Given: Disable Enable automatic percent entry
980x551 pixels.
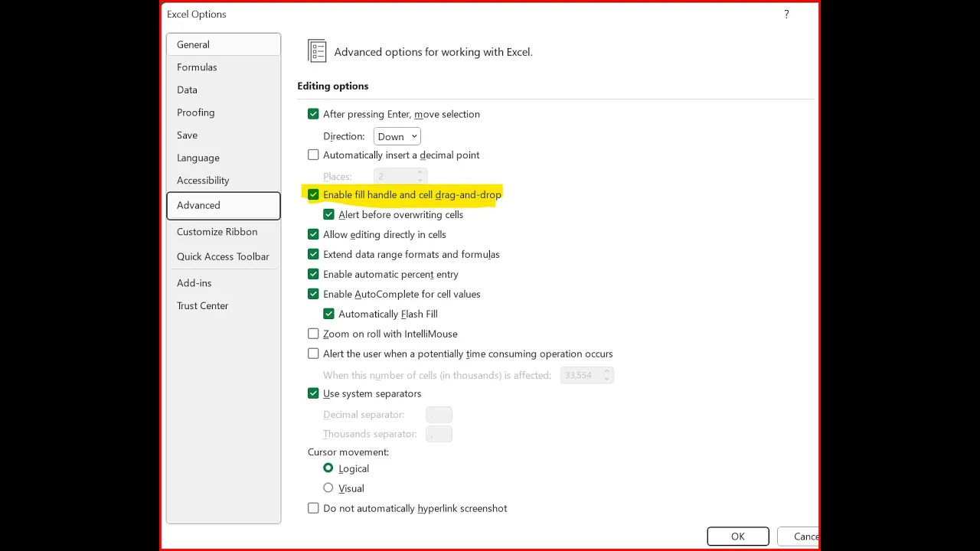Looking at the screenshot, I should (313, 274).
